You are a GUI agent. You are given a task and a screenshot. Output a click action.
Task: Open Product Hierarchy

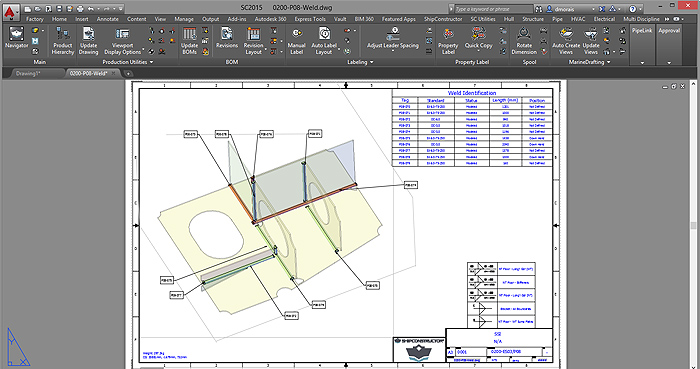point(62,41)
